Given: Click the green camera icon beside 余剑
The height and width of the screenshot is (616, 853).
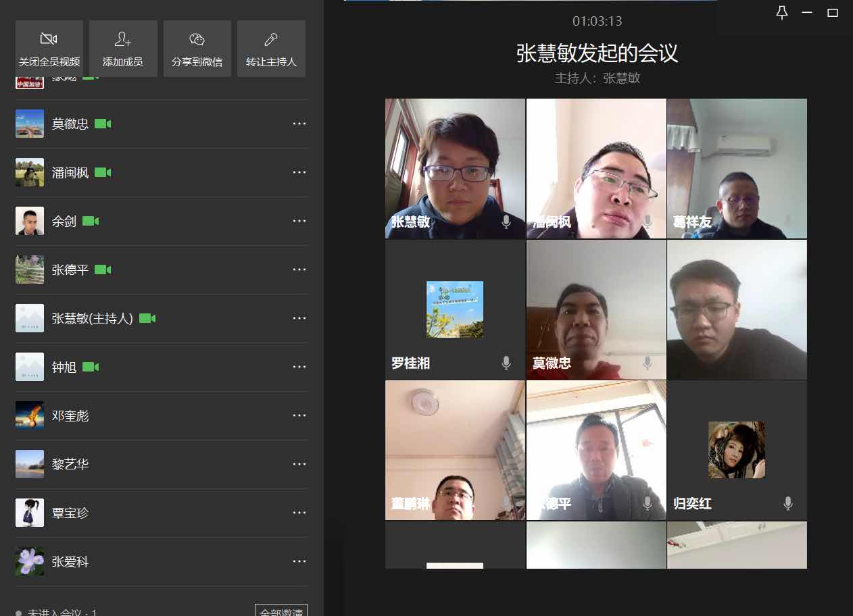Looking at the screenshot, I should point(91,221).
